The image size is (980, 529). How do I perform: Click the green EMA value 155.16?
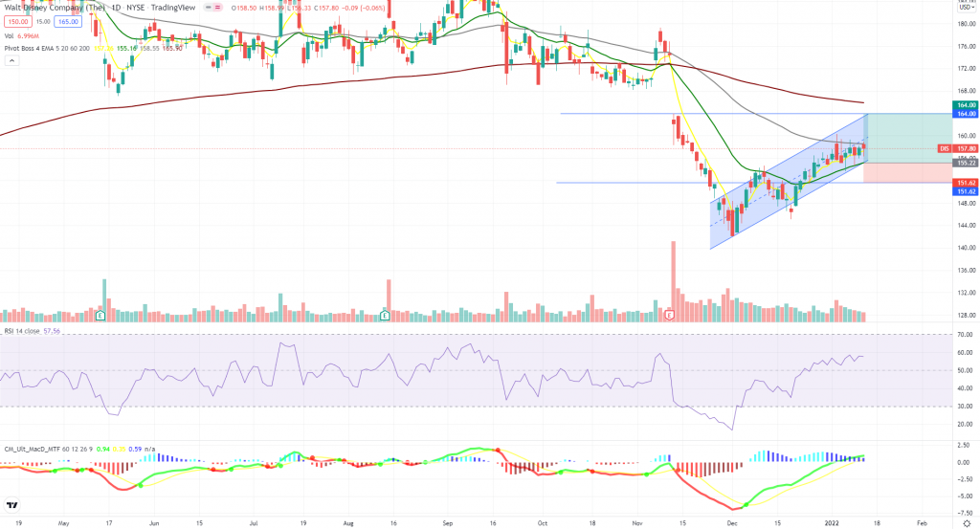point(126,48)
